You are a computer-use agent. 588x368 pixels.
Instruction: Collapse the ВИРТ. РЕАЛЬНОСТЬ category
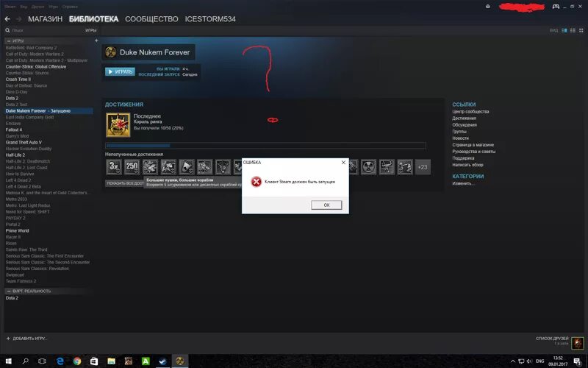coord(9,291)
